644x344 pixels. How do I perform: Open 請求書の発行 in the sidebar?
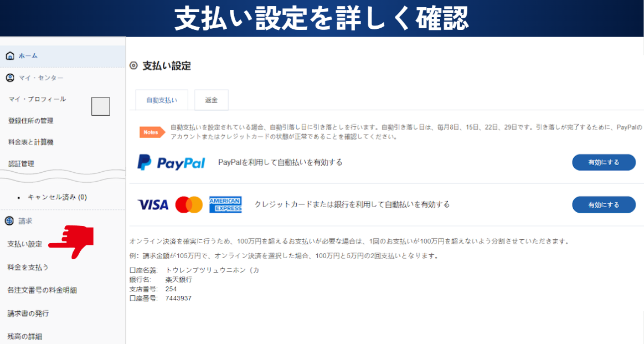click(x=28, y=313)
